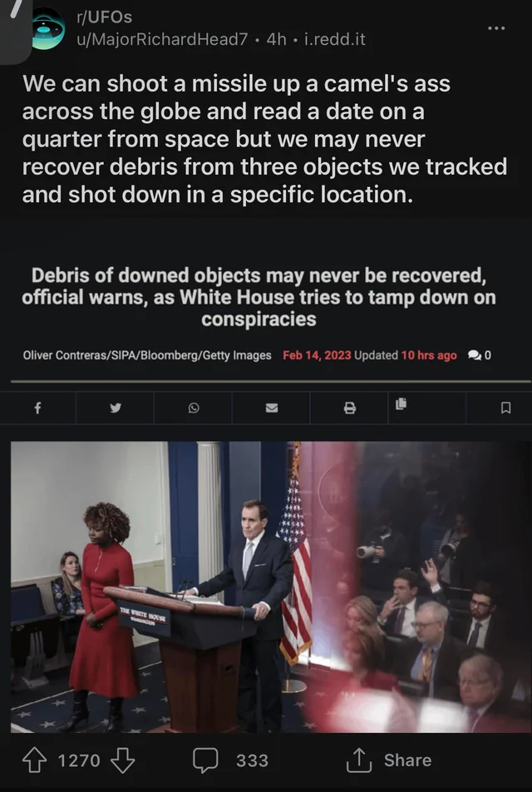Open the White House briefing image

(270, 587)
